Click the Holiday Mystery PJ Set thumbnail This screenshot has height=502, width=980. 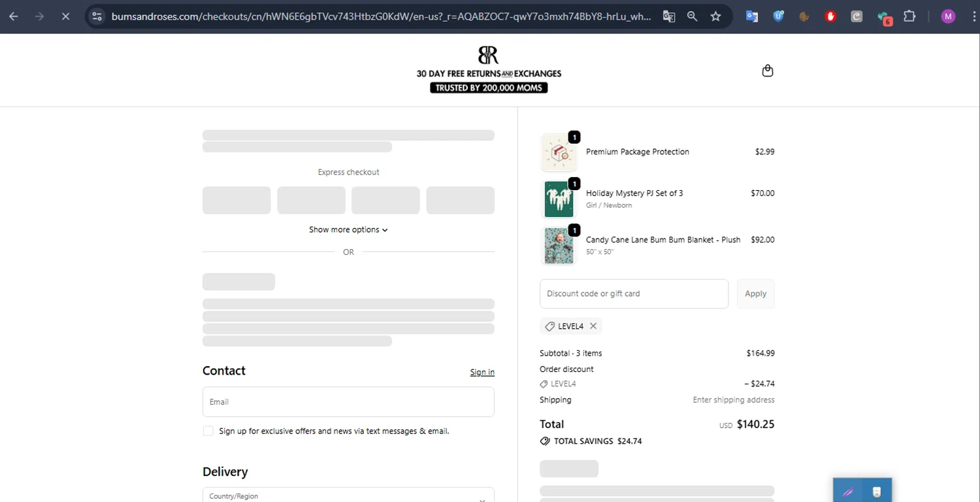click(x=559, y=199)
